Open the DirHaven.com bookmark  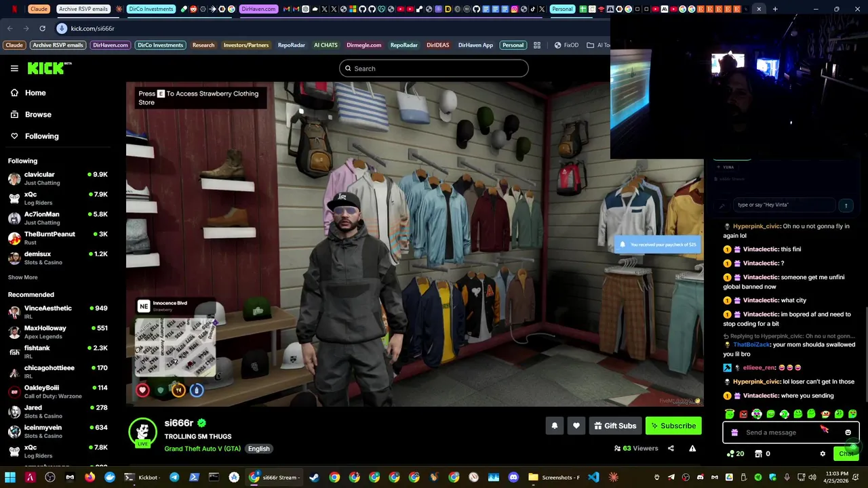(x=111, y=45)
